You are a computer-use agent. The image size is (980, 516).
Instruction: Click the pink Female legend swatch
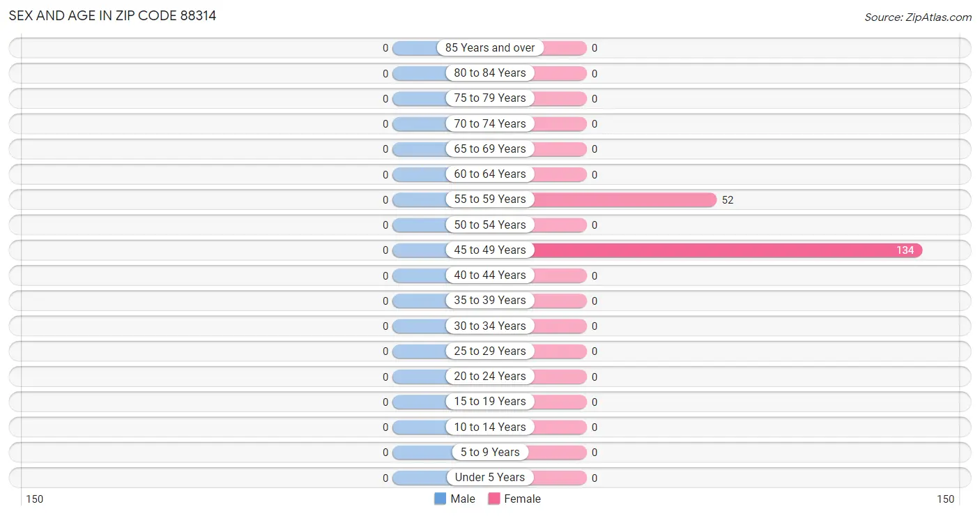click(x=494, y=499)
